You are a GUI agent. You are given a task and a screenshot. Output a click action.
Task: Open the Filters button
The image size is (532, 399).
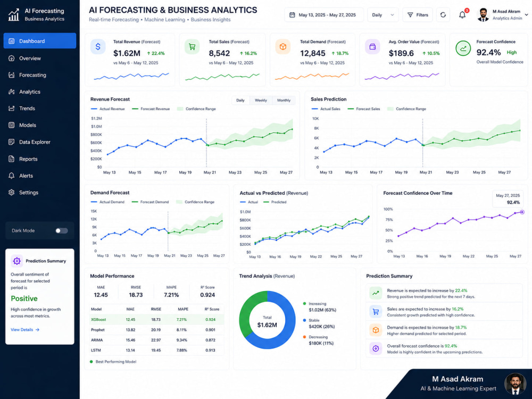pos(417,15)
